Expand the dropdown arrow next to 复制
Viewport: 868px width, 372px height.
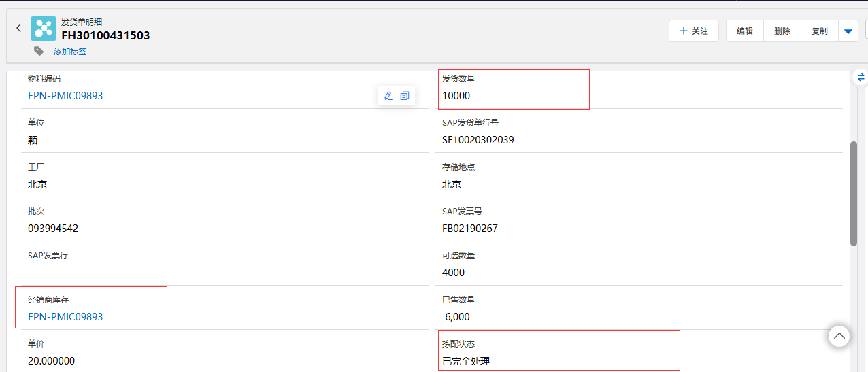click(848, 31)
